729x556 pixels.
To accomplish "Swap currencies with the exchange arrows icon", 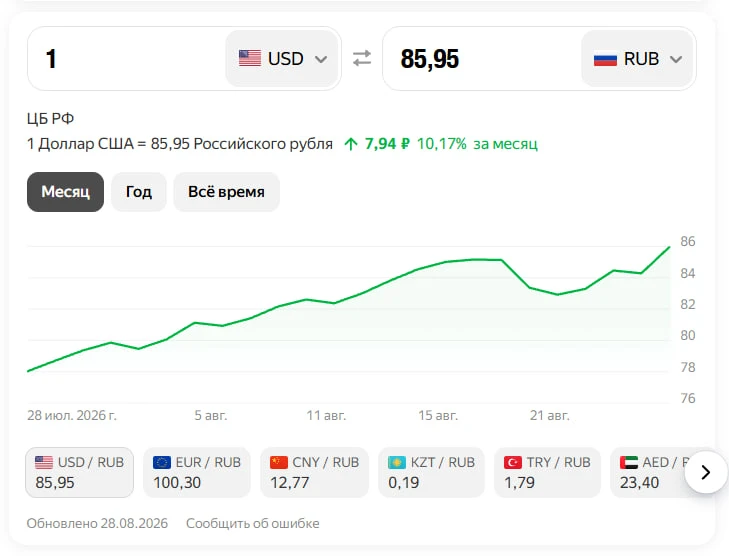I will tap(362, 59).
